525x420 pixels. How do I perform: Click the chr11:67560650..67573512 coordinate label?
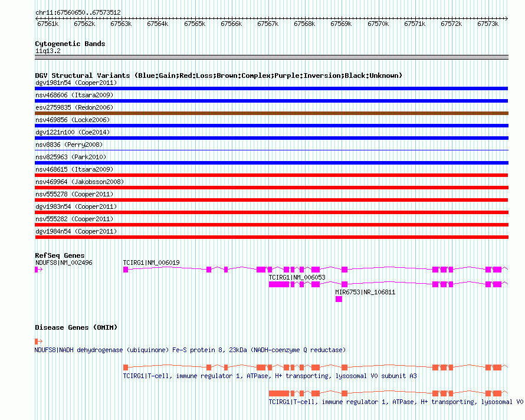pos(78,12)
